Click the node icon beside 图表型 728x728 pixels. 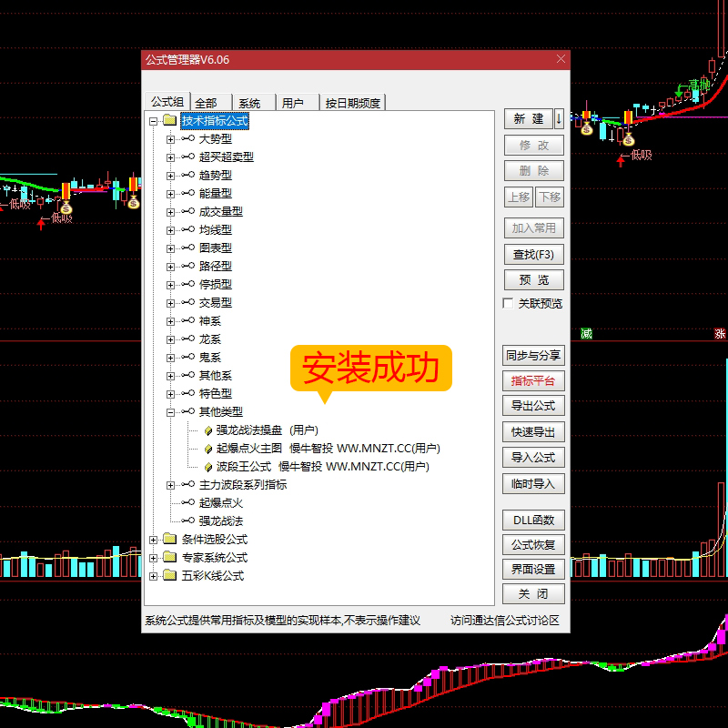188,248
